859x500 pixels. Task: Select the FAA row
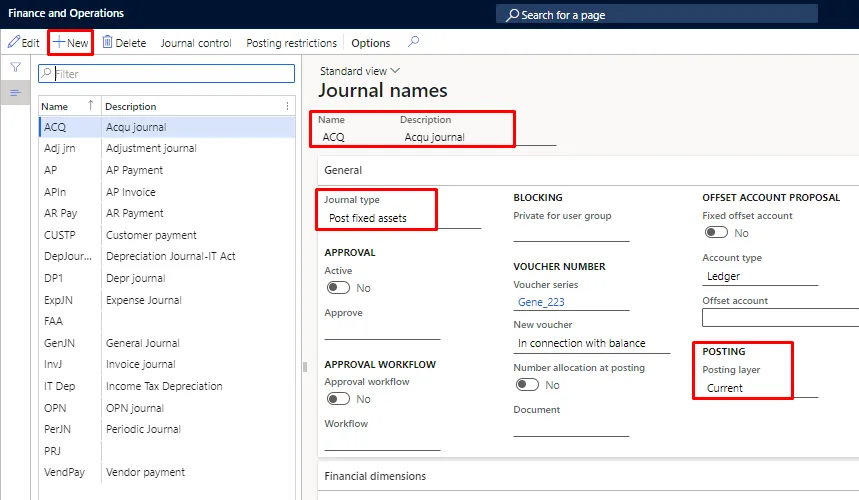pos(167,321)
